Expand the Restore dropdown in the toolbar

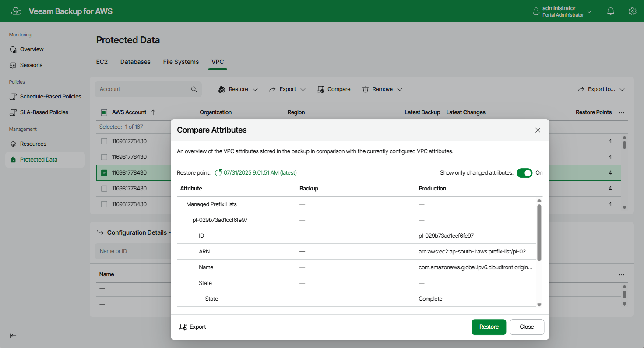point(255,89)
